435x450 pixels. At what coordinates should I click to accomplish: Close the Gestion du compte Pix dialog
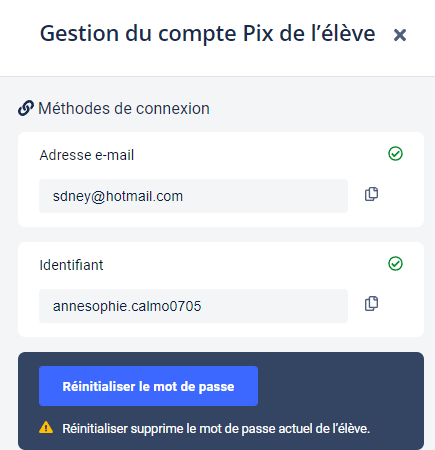pyautogui.click(x=400, y=35)
